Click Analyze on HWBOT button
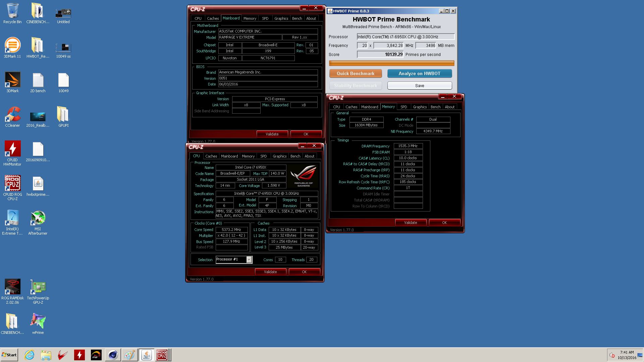This screenshot has height=362, width=644. click(419, 73)
